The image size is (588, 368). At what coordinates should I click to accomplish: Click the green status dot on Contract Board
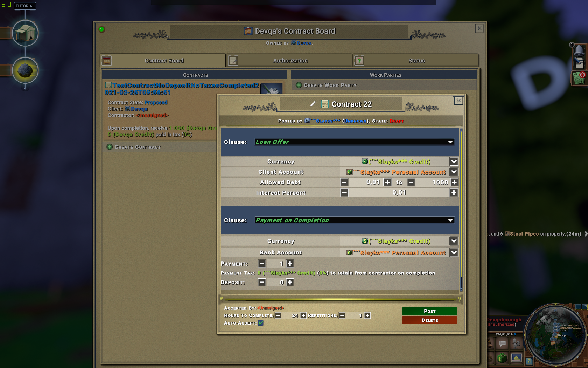[102, 29]
